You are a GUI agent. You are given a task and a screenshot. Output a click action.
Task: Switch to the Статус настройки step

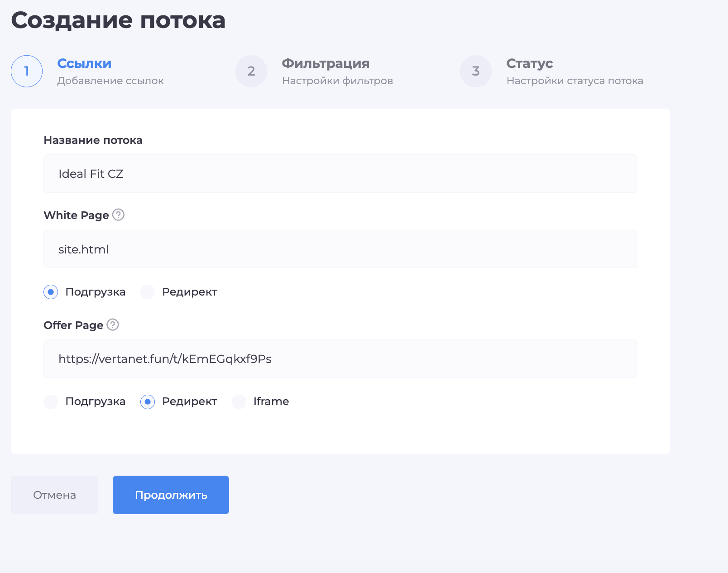529,64
